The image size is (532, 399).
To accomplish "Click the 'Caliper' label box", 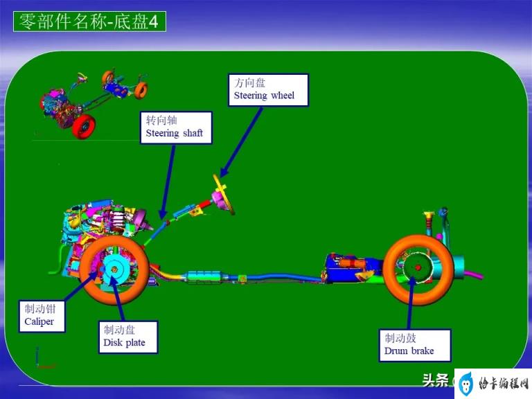I will (x=42, y=316).
